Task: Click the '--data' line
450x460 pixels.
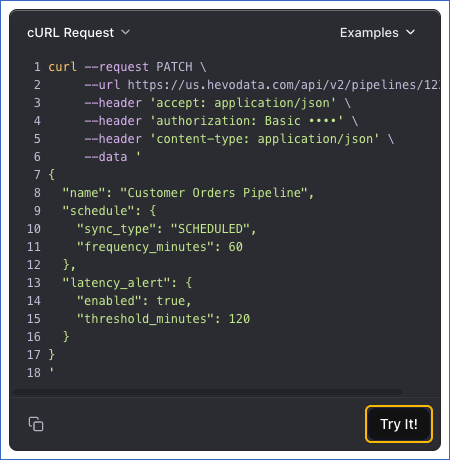Action: [x=113, y=157]
